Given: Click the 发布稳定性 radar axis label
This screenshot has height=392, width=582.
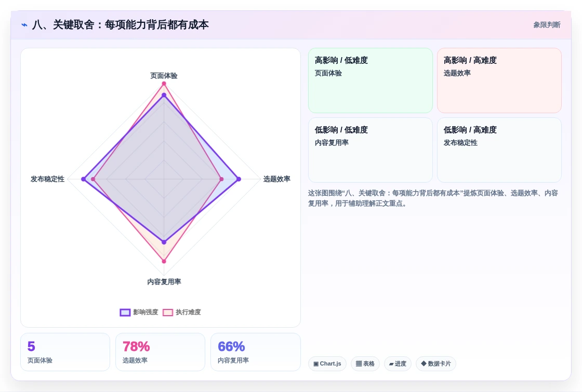Looking at the screenshot, I should (47, 179).
